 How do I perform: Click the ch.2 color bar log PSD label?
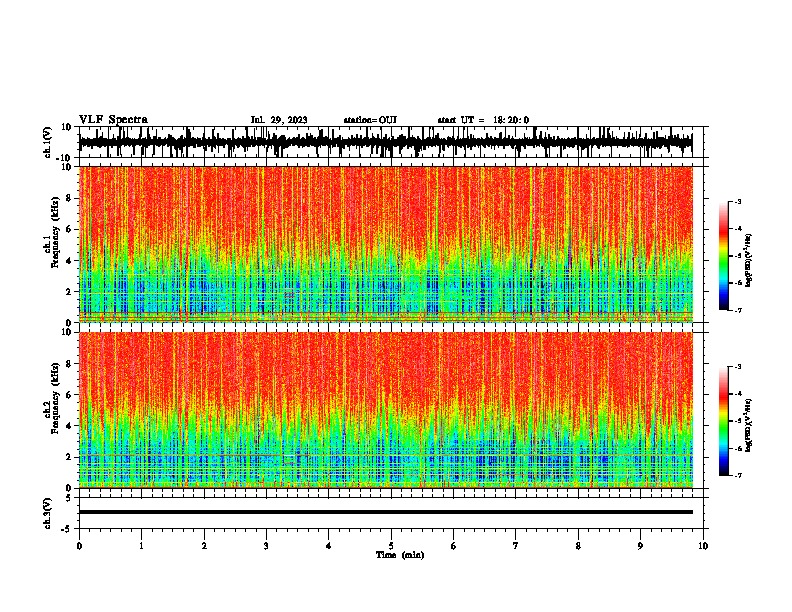(x=749, y=425)
